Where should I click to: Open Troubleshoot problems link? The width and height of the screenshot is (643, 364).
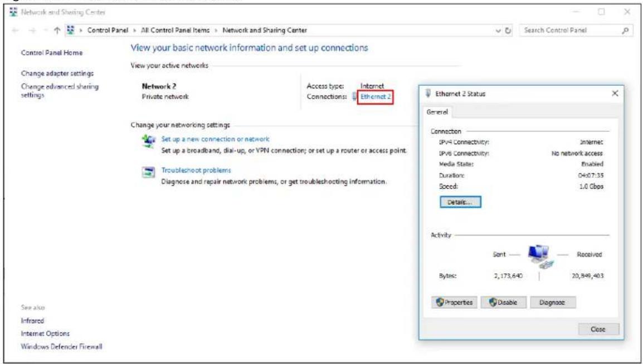click(196, 170)
